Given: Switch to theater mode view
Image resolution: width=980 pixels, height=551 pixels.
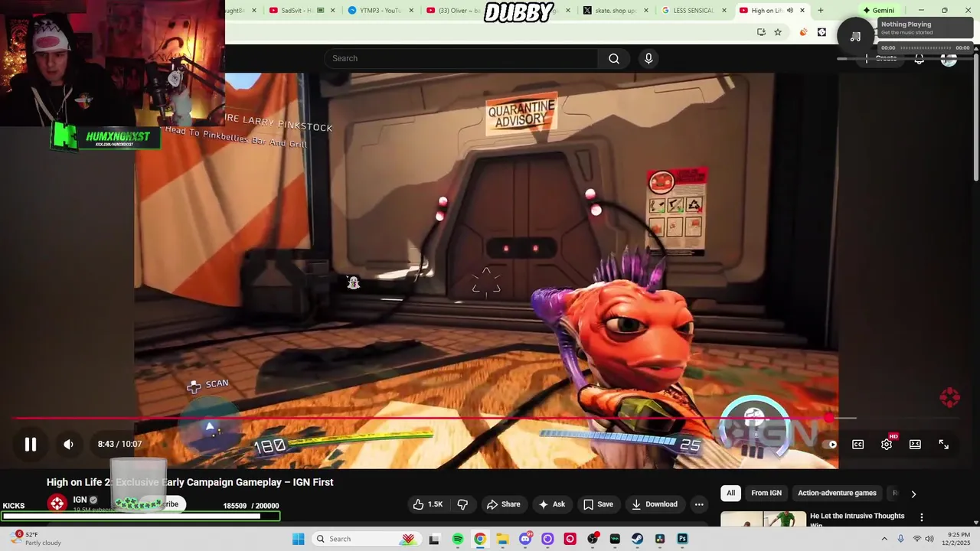Looking at the screenshot, I should [915, 445].
